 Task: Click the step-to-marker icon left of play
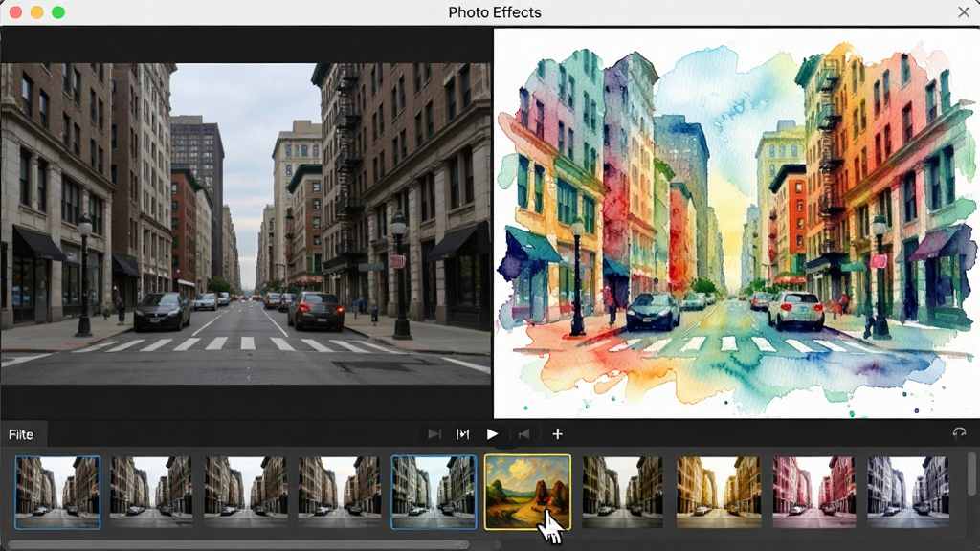[x=462, y=434]
